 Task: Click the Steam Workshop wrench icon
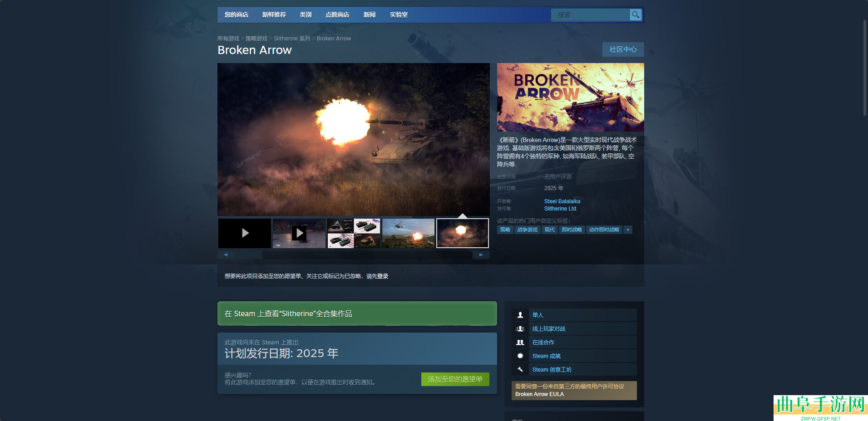tap(520, 369)
